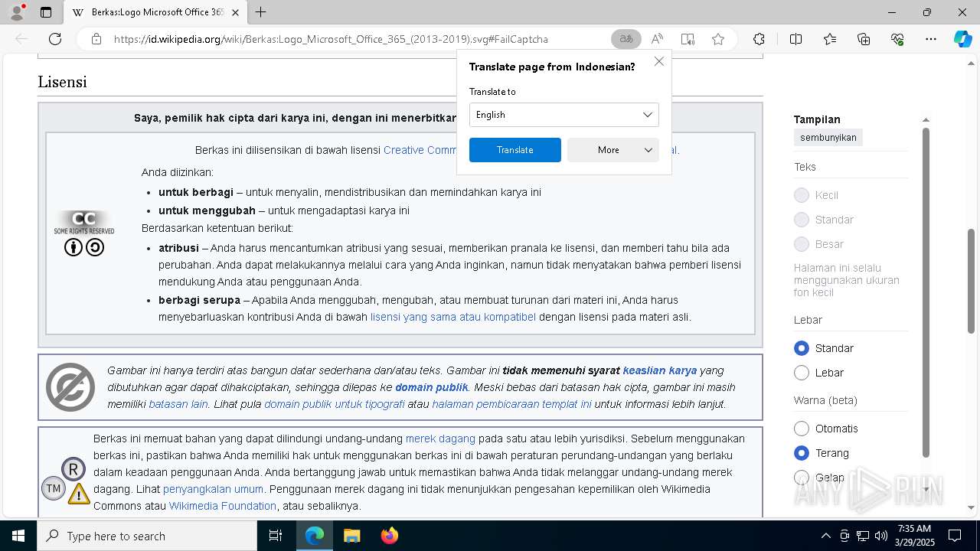This screenshot has width=980, height=551.
Task: Open the 'batasan lain' link
Action: click(178, 404)
